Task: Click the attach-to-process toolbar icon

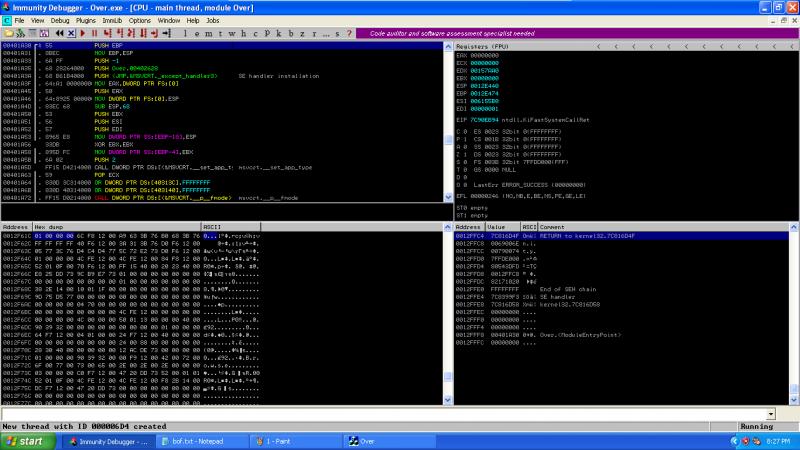Action: pyautogui.click(x=20, y=33)
